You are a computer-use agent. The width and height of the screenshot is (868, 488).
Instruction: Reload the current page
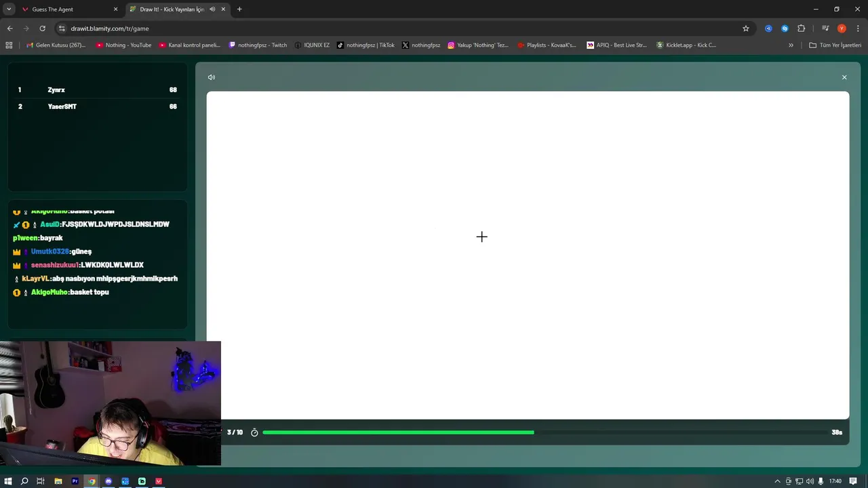tap(42, 28)
